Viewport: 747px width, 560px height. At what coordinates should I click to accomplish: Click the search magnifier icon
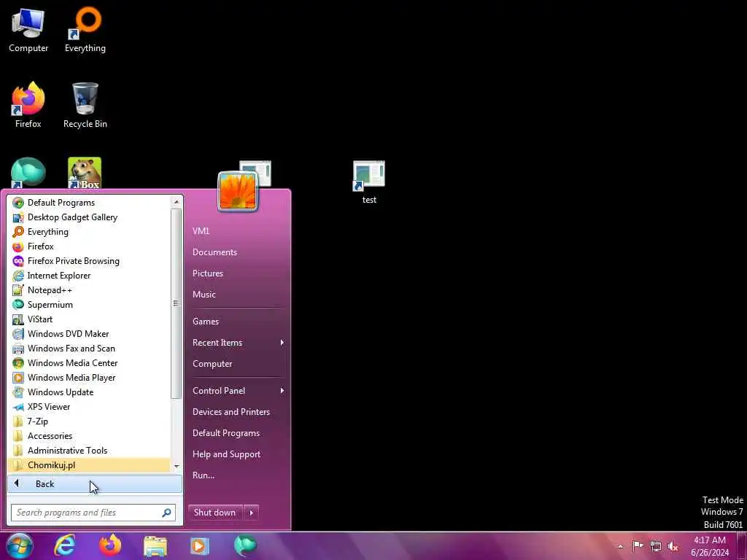166,513
